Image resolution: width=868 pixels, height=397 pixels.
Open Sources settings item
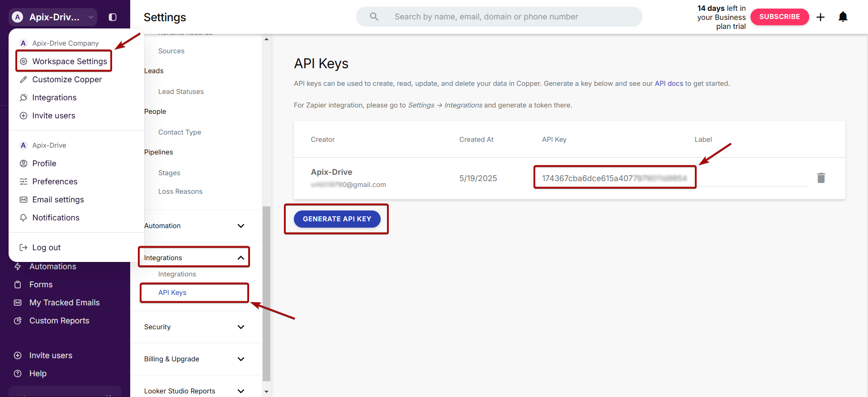click(171, 51)
